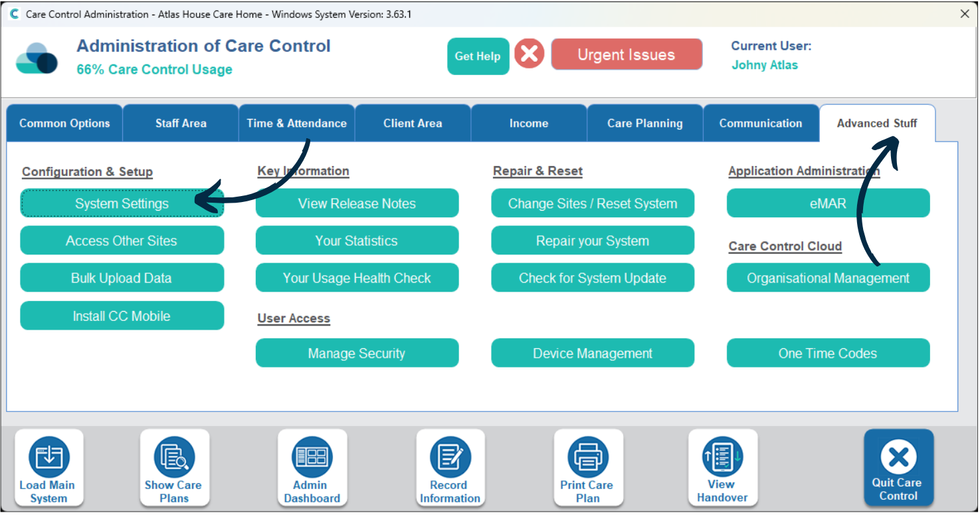
Task: Click the red X icon beside Get Help
Action: coord(529,54)
